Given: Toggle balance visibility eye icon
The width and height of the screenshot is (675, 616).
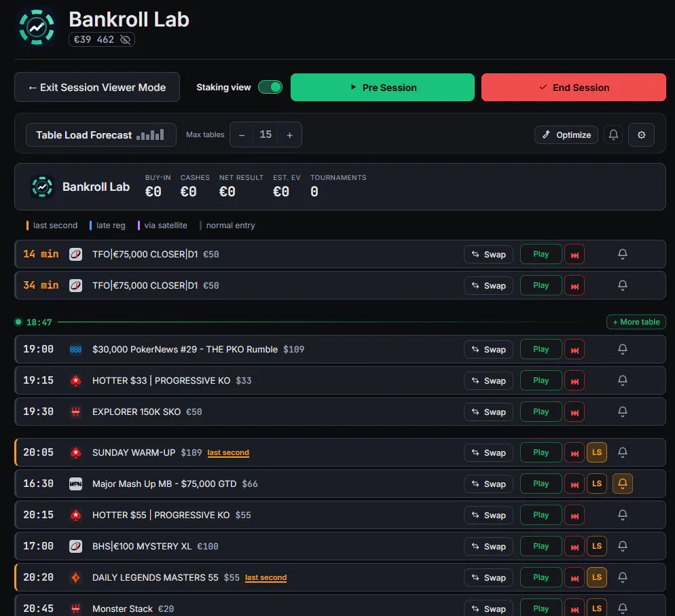Looking at the screenshot, I should click(x=125, y=39).
